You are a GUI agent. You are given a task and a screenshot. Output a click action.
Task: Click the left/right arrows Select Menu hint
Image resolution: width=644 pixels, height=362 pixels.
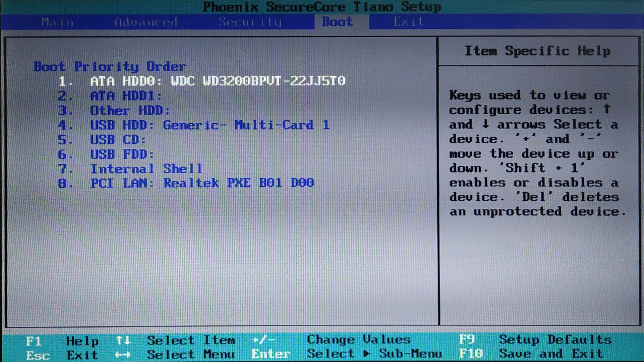tap(175, 354)
